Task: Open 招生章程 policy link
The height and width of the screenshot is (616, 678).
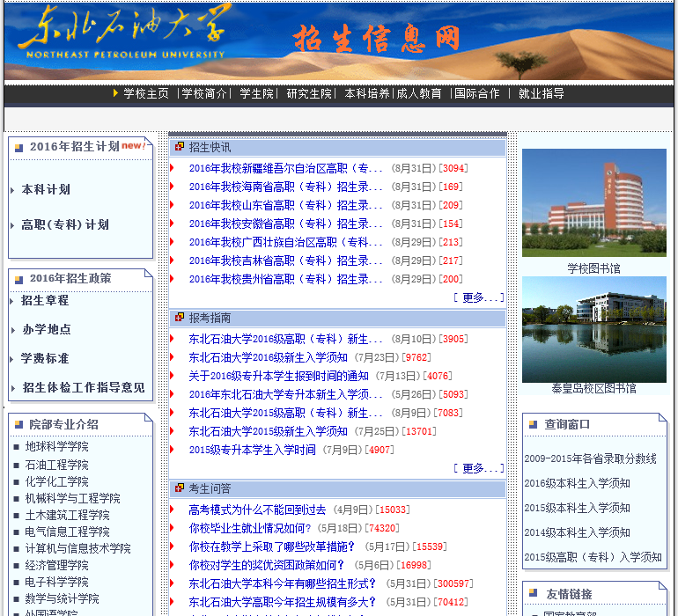Action: click(45, 300)
